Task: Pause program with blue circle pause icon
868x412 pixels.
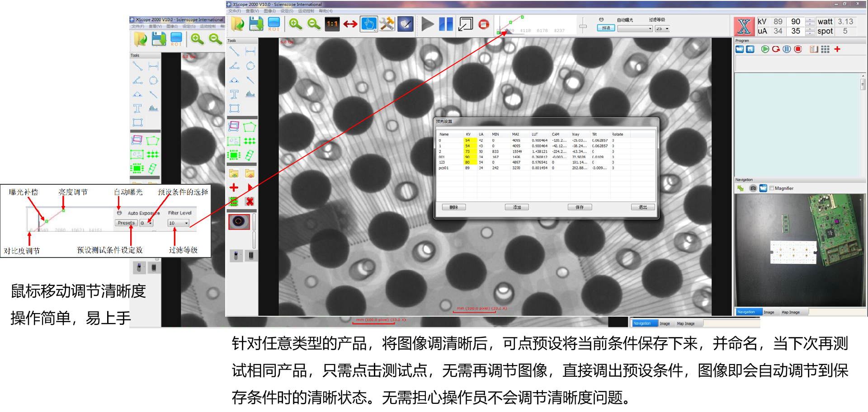Action: click(787, 49)
